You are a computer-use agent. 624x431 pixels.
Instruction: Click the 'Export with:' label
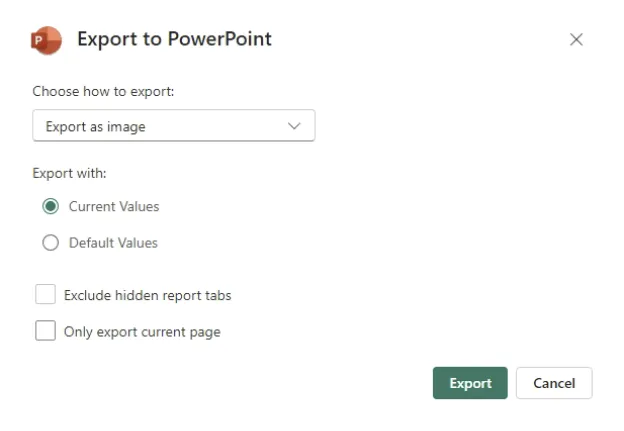tap(70, 174)
